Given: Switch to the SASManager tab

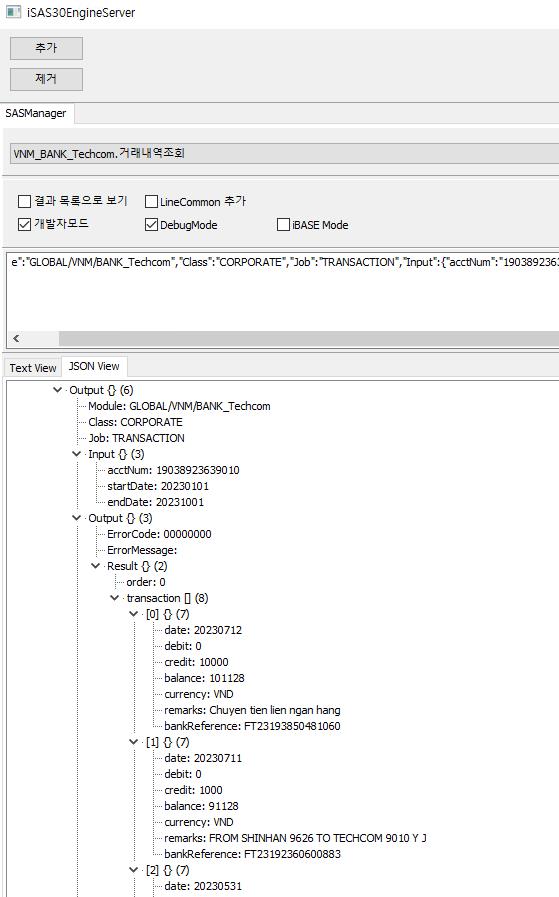Looking at the screenshot, I should click(x=36, y=113).
